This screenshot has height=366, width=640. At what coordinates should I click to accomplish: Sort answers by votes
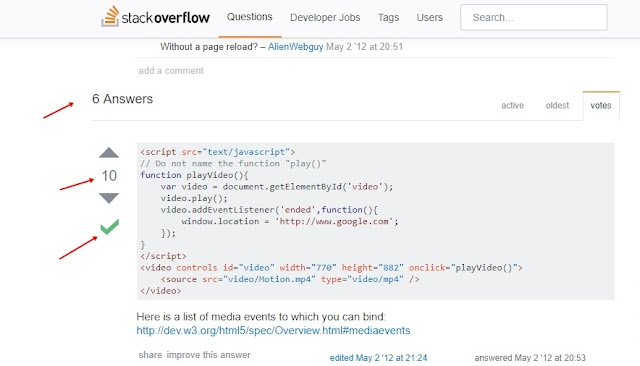click(x=601, y=105)
